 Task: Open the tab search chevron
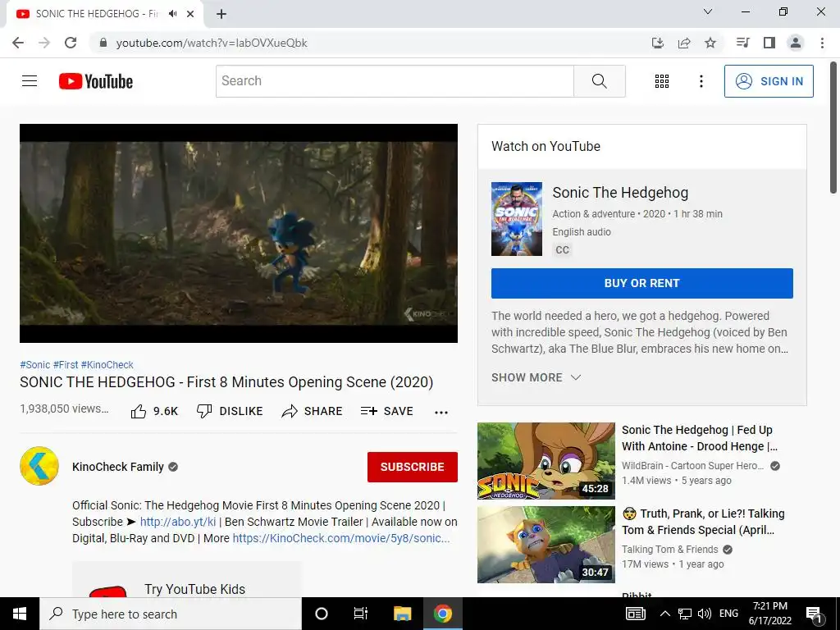tap(708, 11)
